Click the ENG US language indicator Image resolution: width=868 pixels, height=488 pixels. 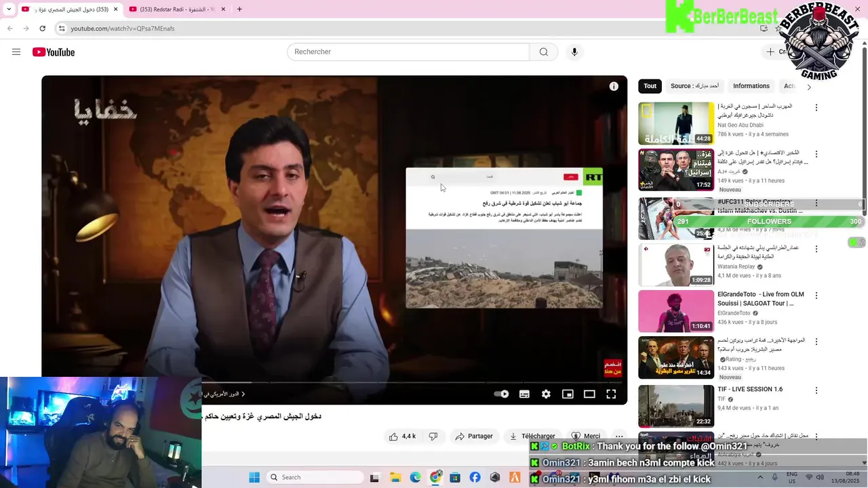(x=791, y=477)
